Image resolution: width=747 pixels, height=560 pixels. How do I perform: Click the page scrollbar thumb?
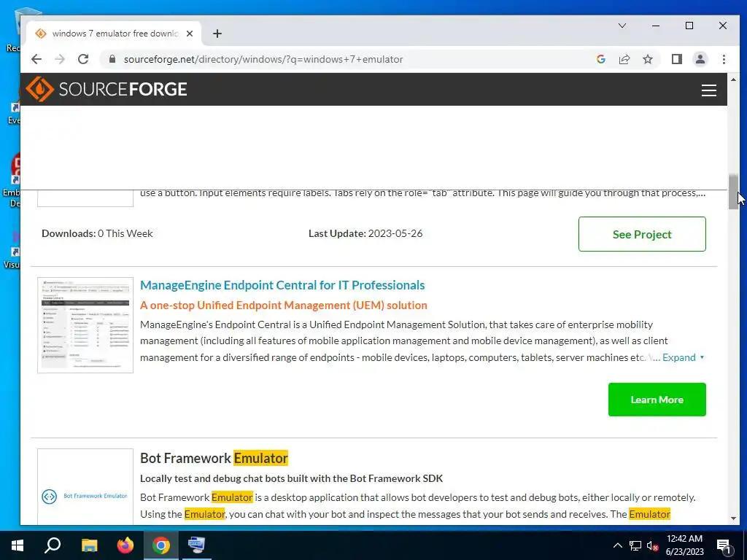coord(733,192)
